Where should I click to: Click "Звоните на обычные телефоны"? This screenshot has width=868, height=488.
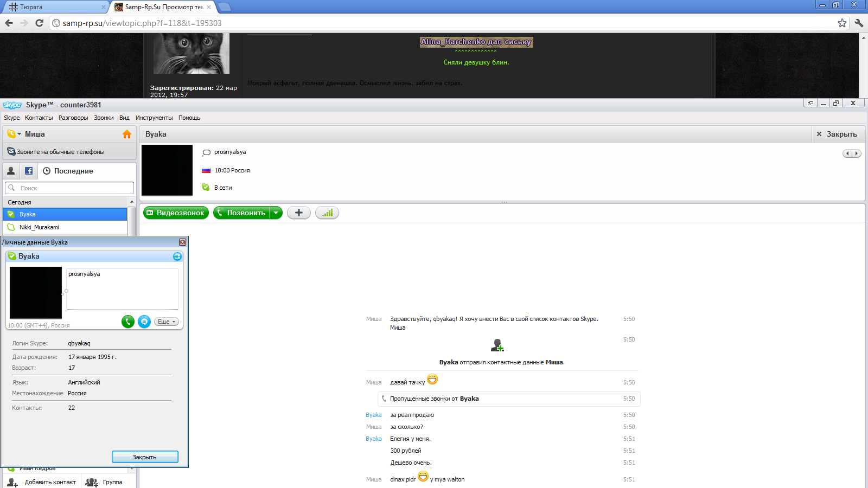pyautogui.click(x=69, y=152)
